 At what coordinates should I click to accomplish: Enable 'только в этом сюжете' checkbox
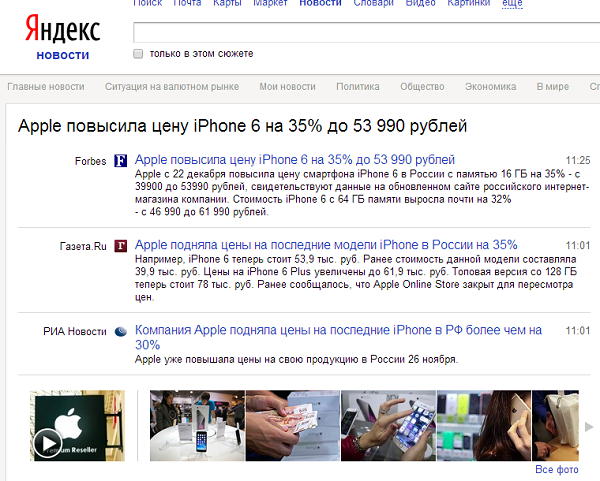139,53
